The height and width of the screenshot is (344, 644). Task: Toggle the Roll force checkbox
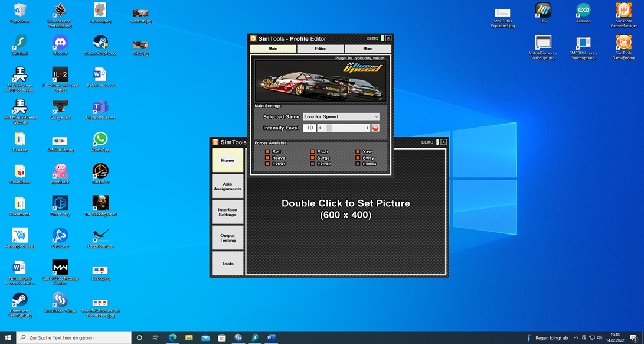tap(267, 152)
